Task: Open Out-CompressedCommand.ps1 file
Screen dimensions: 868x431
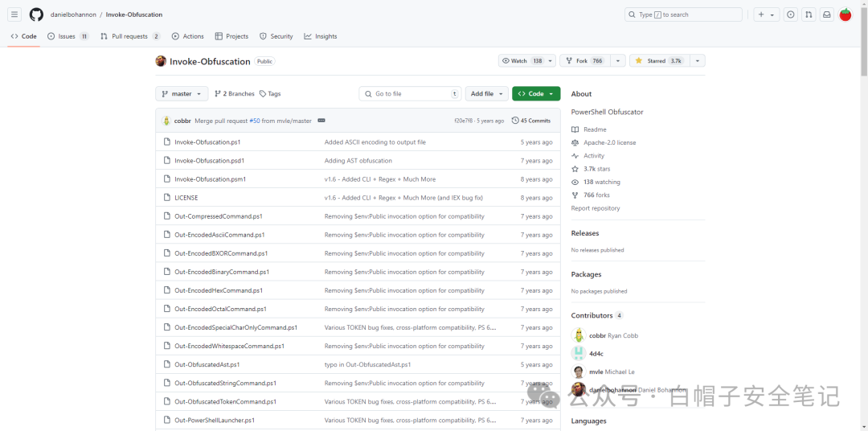Action: (x=218, y=216)
